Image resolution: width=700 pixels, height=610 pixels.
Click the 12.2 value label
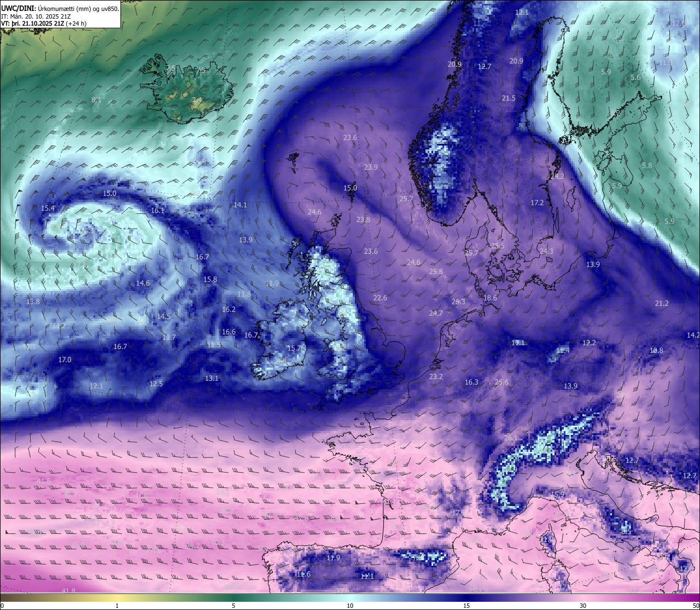(589, 342)
